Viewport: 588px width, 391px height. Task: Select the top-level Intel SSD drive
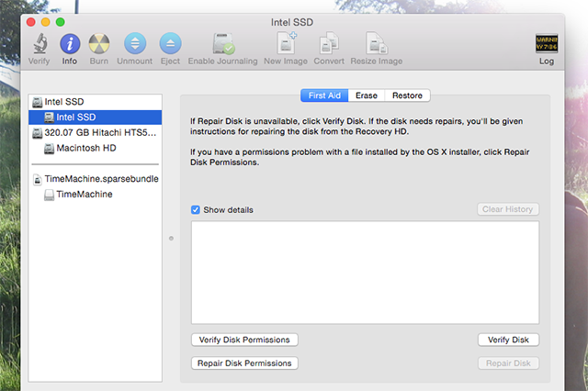click(x=96, y=102)
